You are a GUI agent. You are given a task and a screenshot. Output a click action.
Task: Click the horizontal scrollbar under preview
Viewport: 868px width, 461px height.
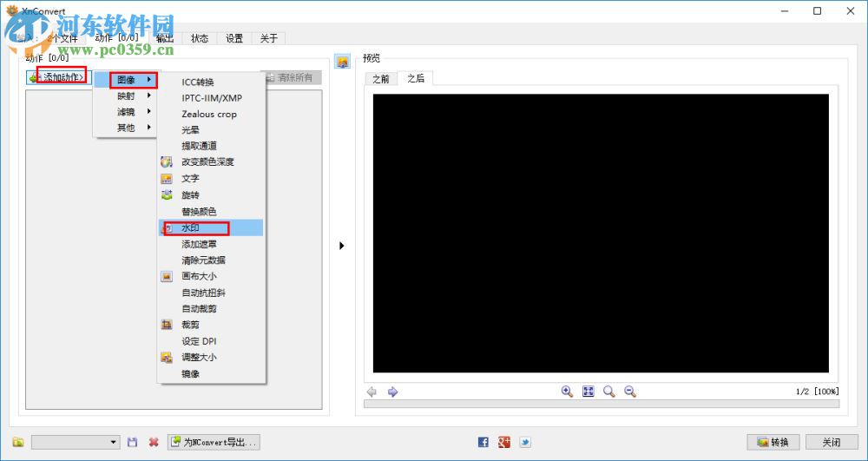pyautogui.click(x=602, y=404)
